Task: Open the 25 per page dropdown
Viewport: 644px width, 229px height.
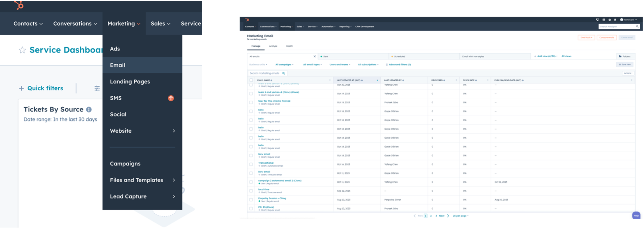Action: point(461,216)
